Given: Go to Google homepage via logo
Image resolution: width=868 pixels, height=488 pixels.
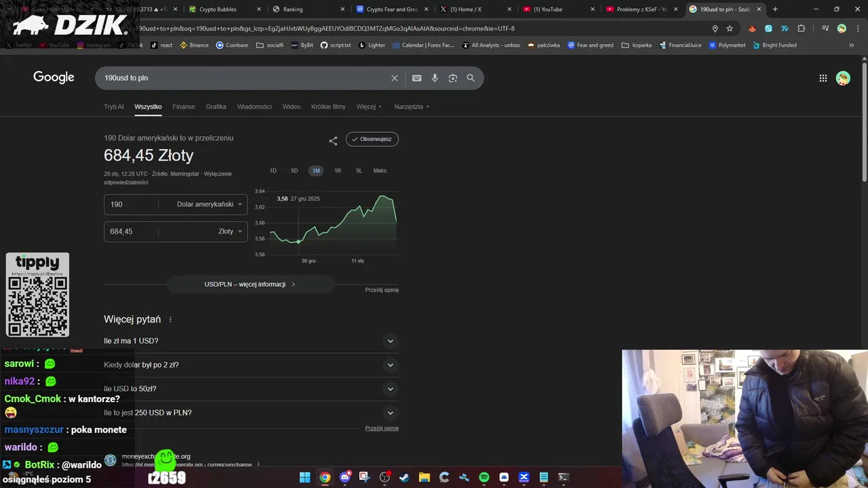Looking at the screenshot, I should tap(54, 77).
